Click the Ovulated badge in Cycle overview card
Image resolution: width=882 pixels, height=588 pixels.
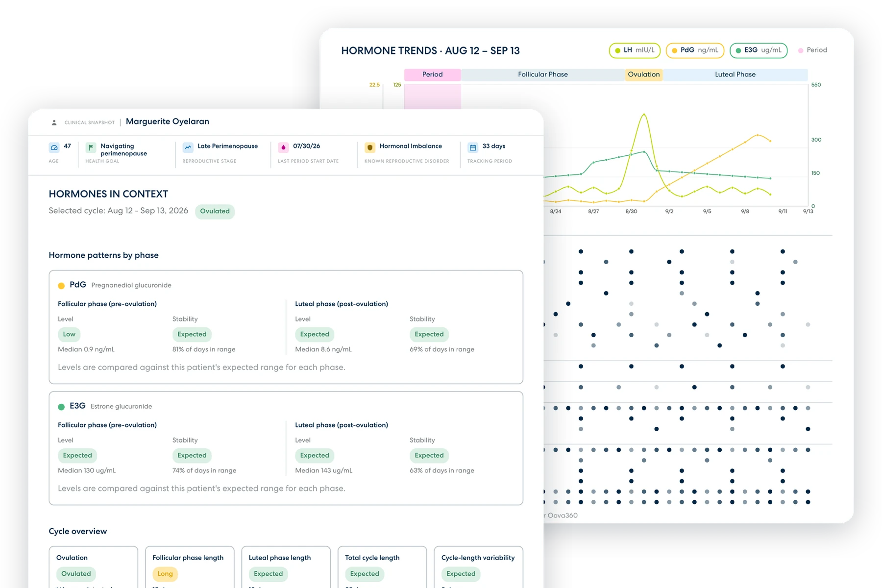[x=76, y=574]
